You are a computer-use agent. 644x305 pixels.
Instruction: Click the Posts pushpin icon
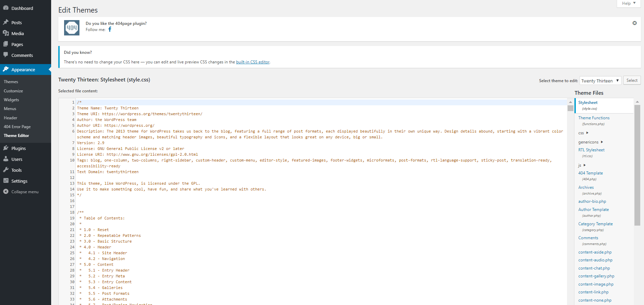(6, 22)
